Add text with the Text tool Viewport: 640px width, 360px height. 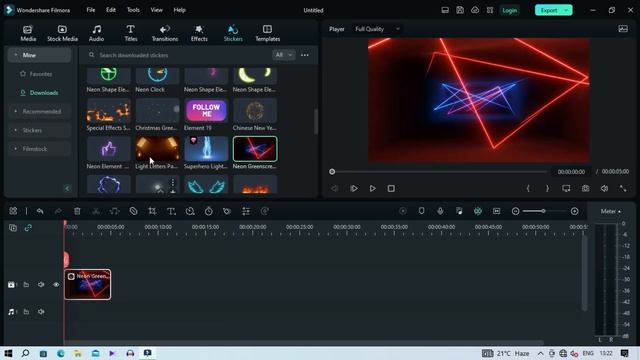[171, 211]
